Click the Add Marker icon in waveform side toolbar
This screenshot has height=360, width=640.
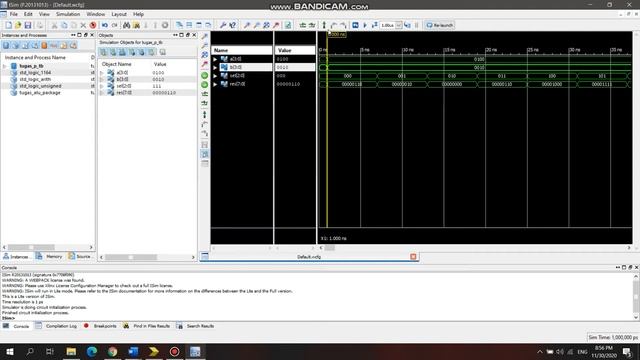(205, 115)
